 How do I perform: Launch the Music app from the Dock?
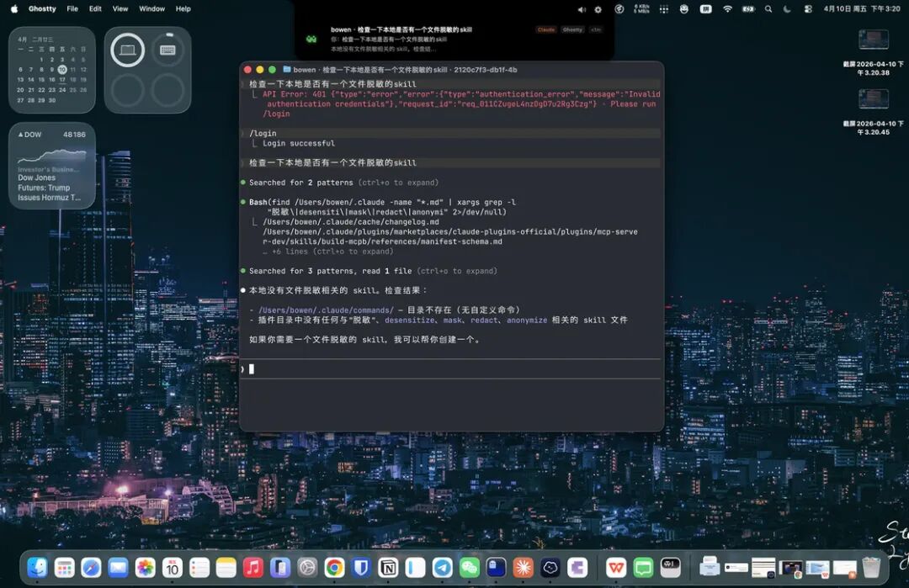[252, 568]
